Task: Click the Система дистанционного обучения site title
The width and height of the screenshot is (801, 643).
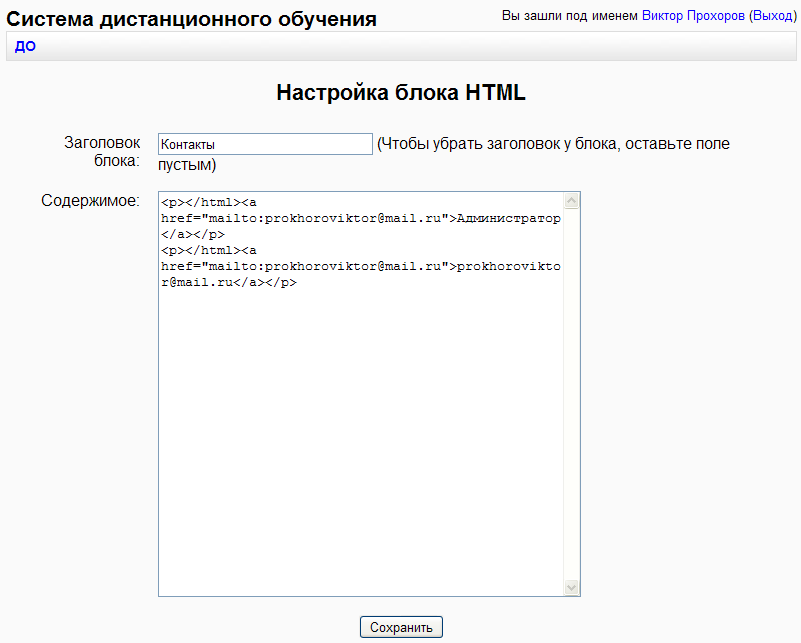Action: (x=192, y=19)
